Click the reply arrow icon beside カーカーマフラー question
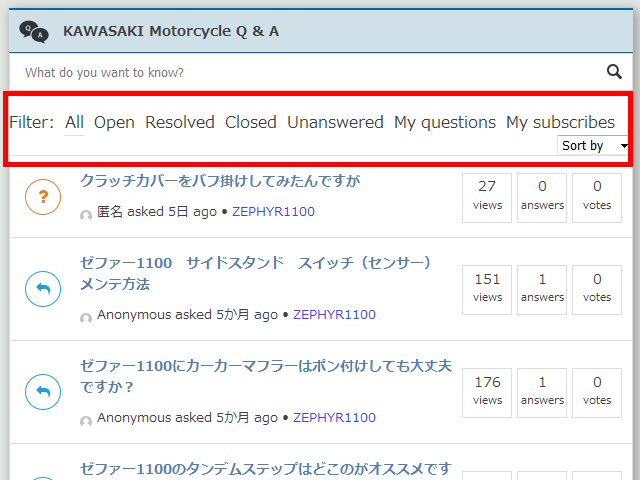 [x=43, y=392]
